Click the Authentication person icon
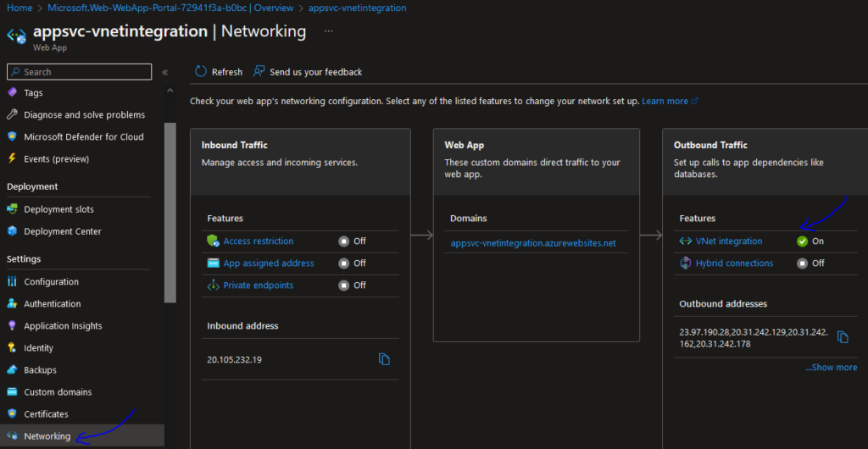 [x=12, y=303]
